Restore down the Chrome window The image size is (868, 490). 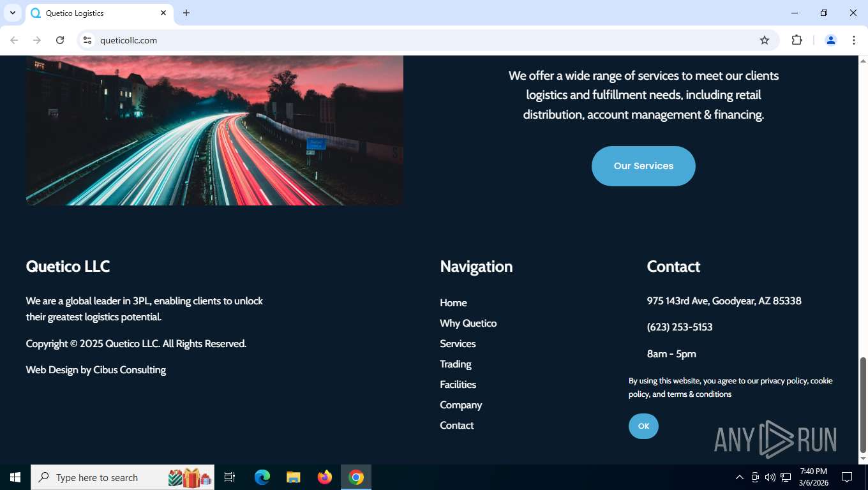point(824,13)
